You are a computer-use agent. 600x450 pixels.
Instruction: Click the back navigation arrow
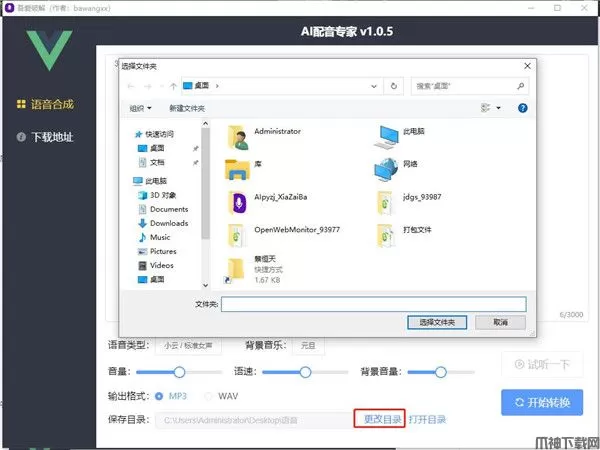coord(131,86)
